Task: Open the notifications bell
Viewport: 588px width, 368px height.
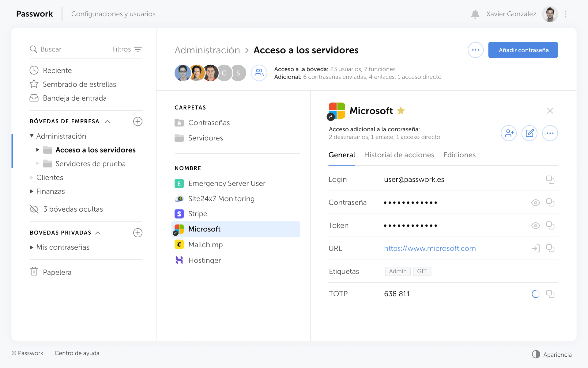Action: coord(475,14)
